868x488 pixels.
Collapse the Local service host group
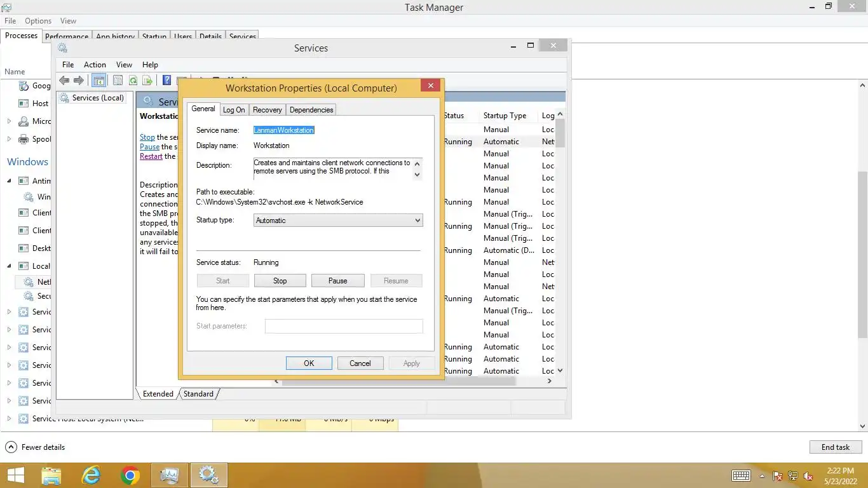click(x=9, y=266)
